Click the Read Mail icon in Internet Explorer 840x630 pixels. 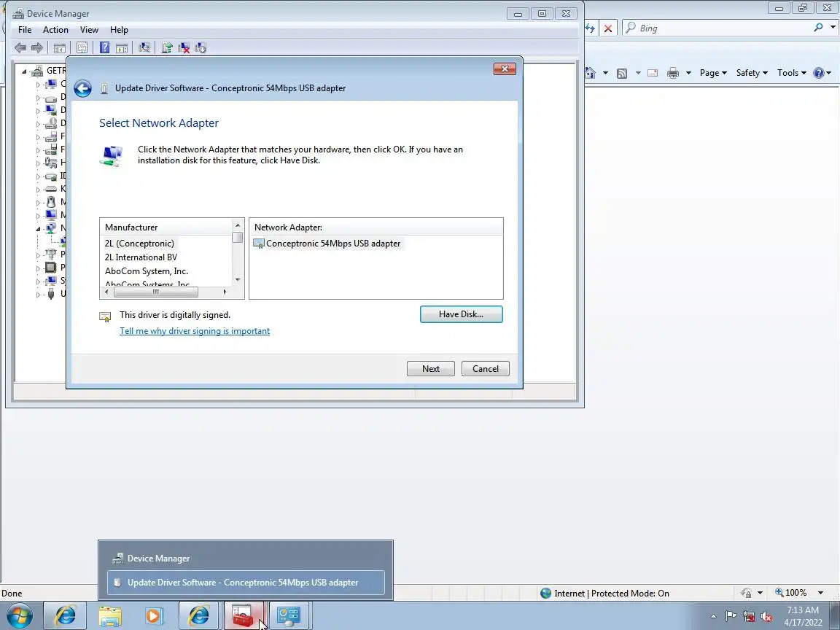(653, 73)
